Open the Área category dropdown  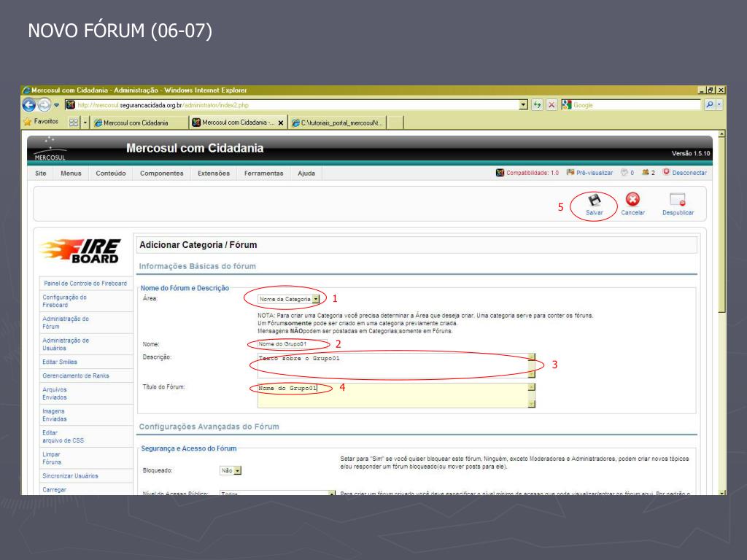(289, 299)
